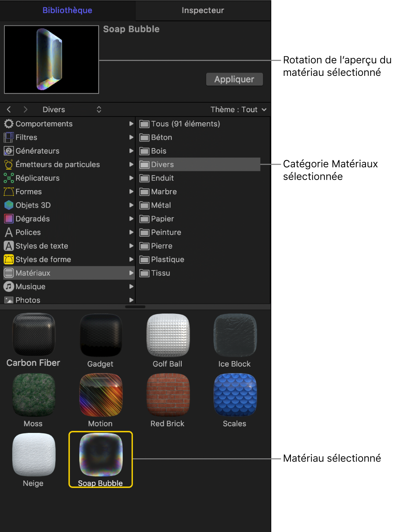
Task: Expand Musique with its arrow
Action: [x=131, y=286]
